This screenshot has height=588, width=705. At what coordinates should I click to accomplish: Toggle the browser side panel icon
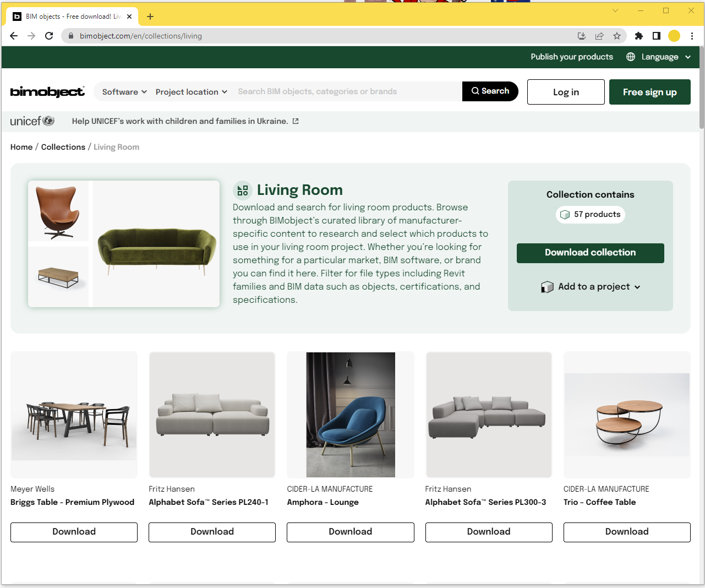click(x=656, y=36)
